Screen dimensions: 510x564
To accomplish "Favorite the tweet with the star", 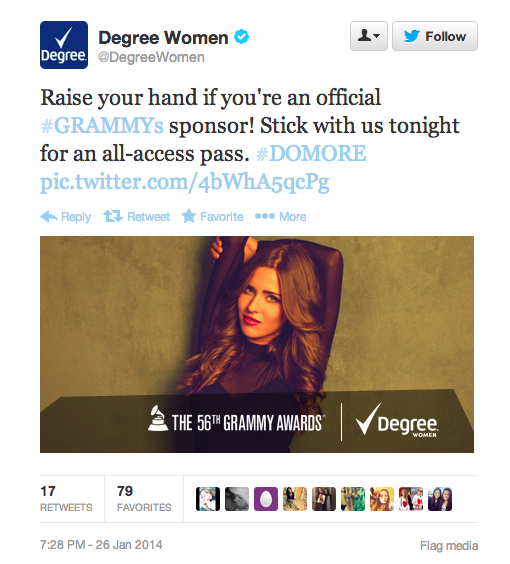I will [x=212, y=217].
